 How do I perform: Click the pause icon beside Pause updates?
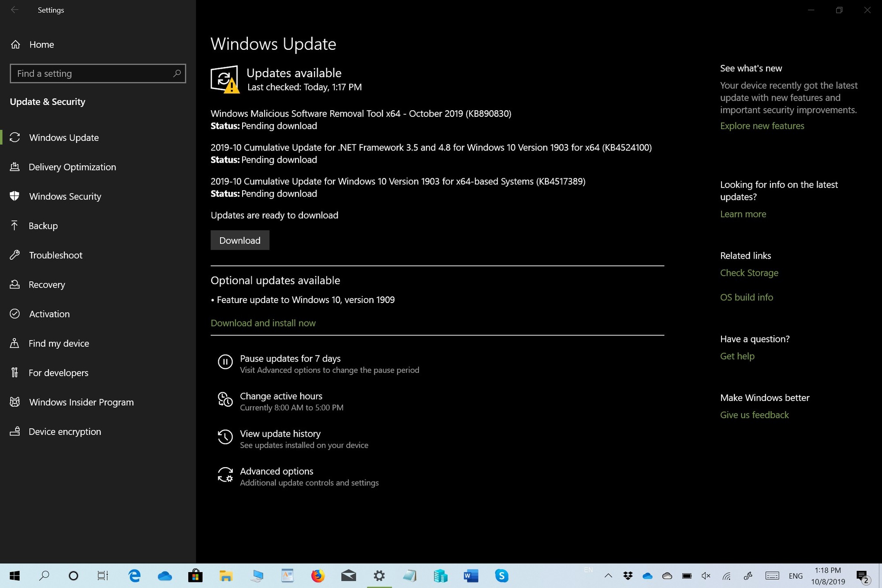225,362
